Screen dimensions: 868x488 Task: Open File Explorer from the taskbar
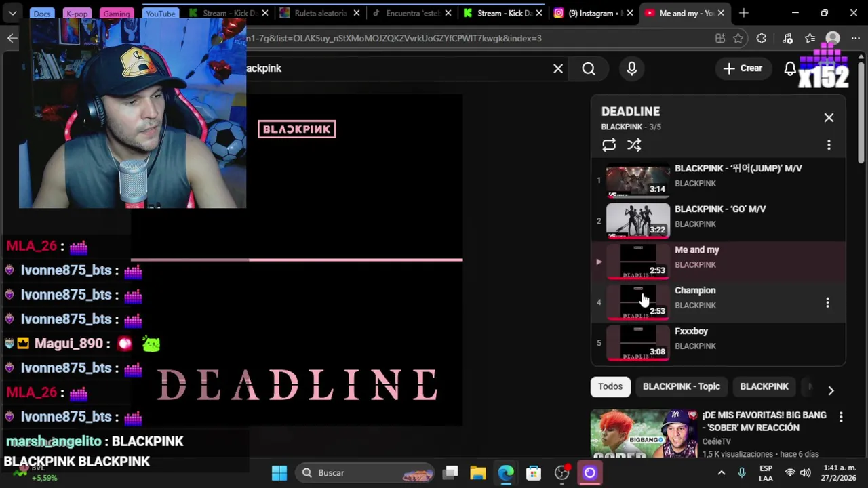[x=478, y=473]
